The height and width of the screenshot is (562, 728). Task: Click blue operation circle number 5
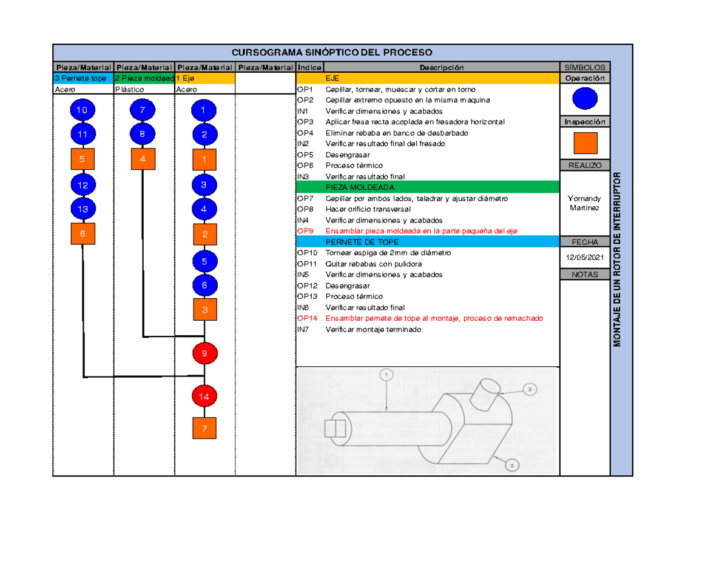coord(204,262)
